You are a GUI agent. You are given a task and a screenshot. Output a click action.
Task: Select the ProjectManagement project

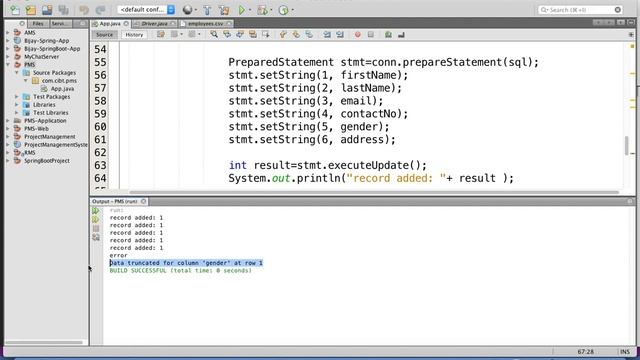tap(49, 137)
